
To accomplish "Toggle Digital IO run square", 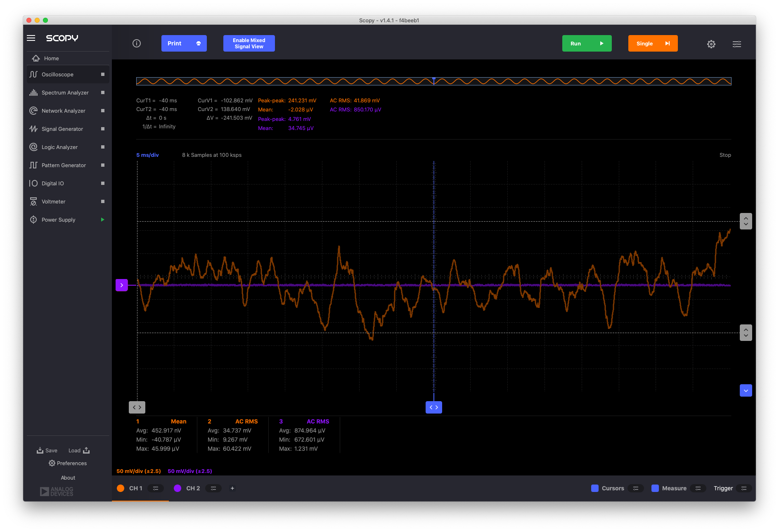I will tap(103, 183).
